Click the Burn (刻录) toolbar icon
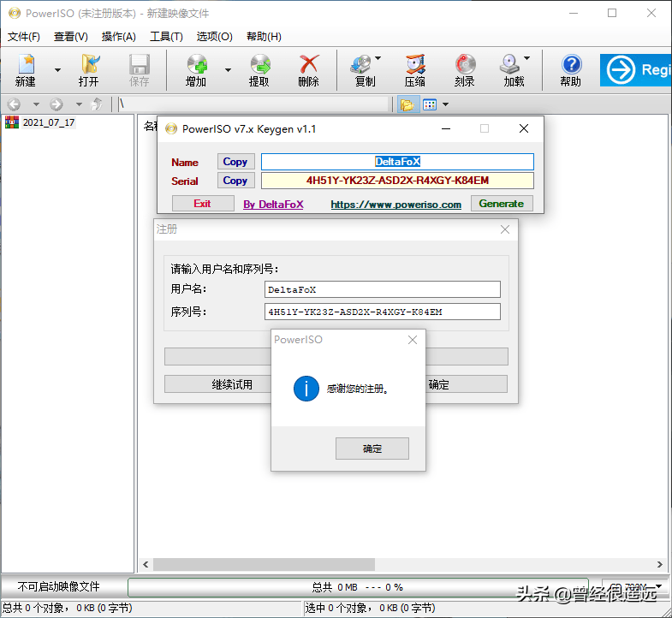 [x=465, y=70]
